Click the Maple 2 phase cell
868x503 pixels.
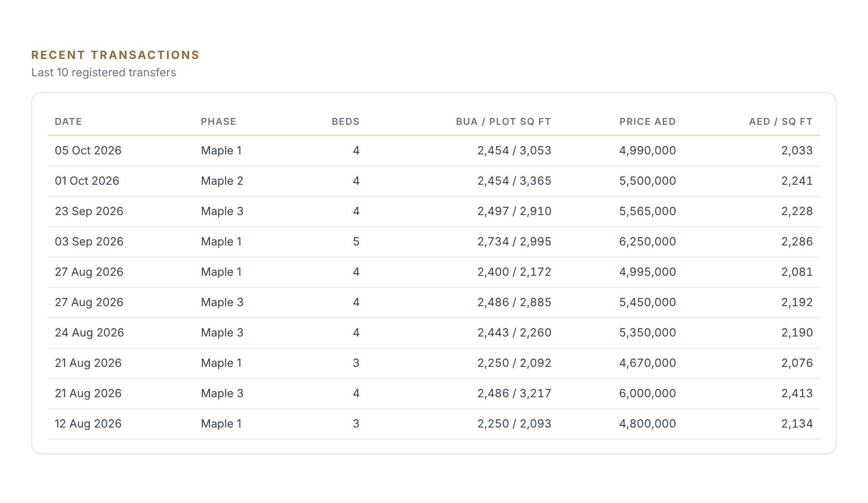(222, 181)
